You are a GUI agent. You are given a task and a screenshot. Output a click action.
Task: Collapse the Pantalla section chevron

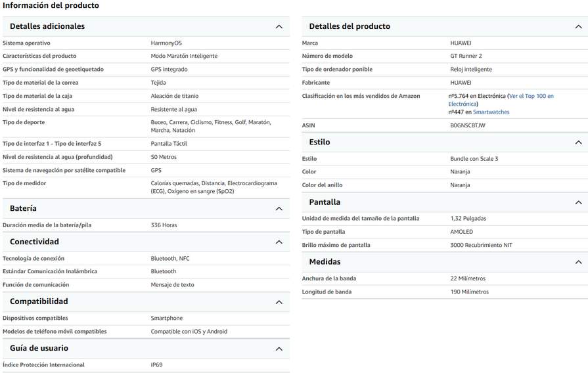click(578, 202)
